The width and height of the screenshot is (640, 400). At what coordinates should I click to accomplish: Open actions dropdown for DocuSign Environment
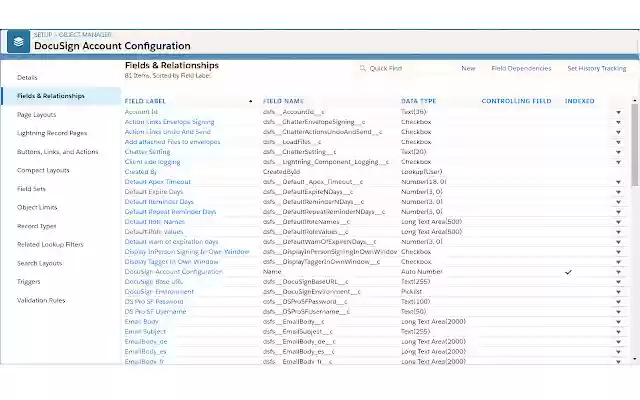pyautogui.click(x=618, y=291)
